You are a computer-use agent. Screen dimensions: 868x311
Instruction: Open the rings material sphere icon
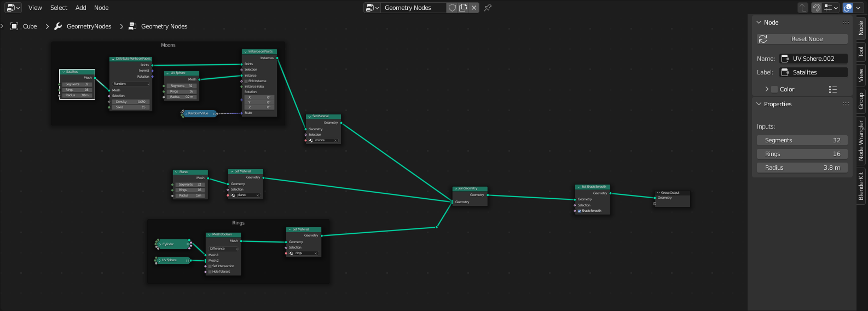(291, 254)
